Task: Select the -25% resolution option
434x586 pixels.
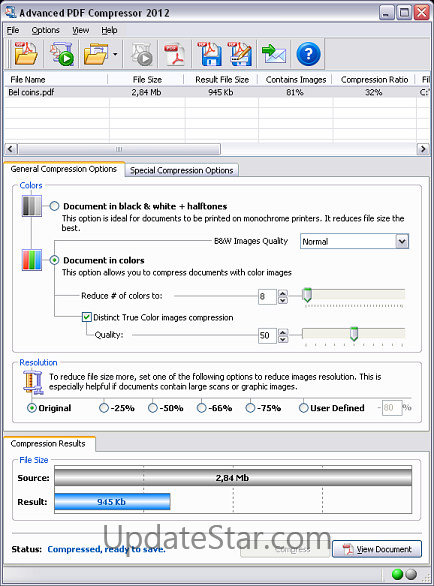Action: [x=104, y=408]
